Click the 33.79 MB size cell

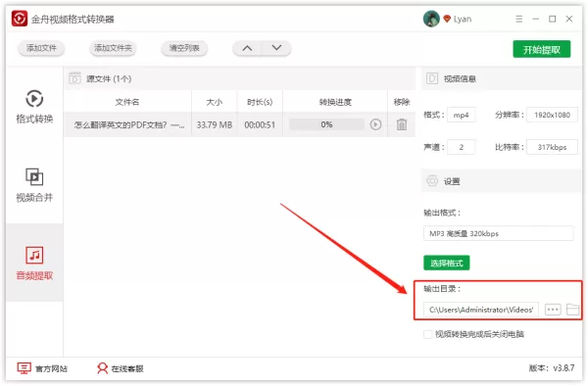[x=214, y=124]
